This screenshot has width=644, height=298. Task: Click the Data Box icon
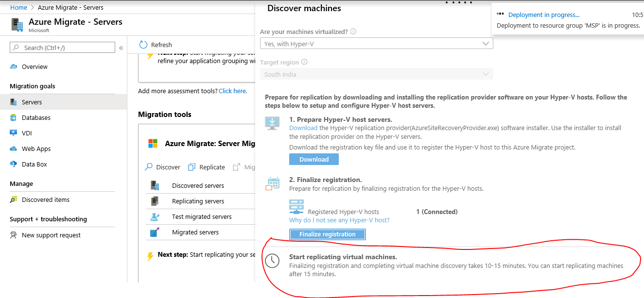pyautogui.click(x=14, y=165)
